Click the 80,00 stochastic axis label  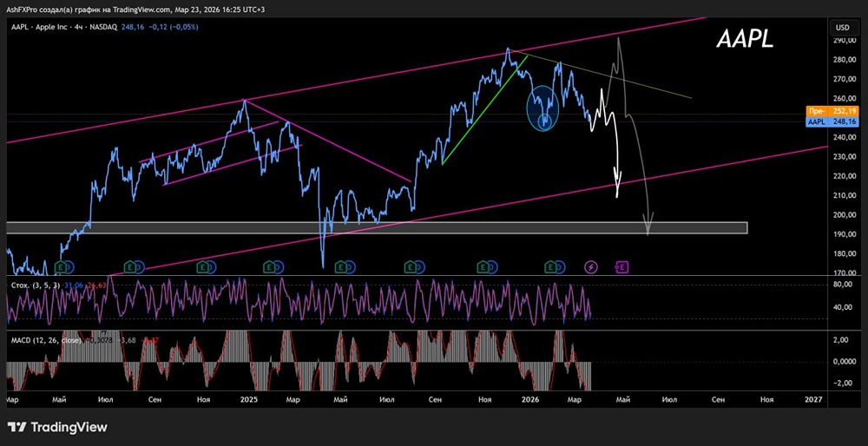(x=844, y=285)
